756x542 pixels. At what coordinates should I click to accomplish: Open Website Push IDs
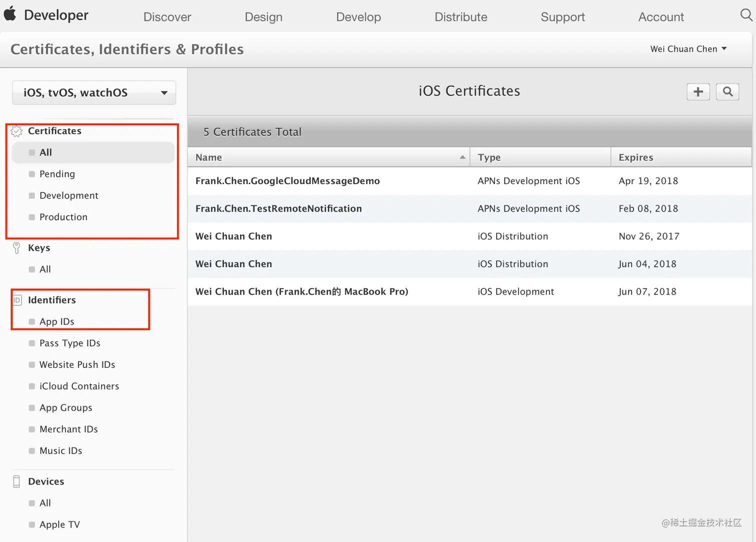click(77, 365)
